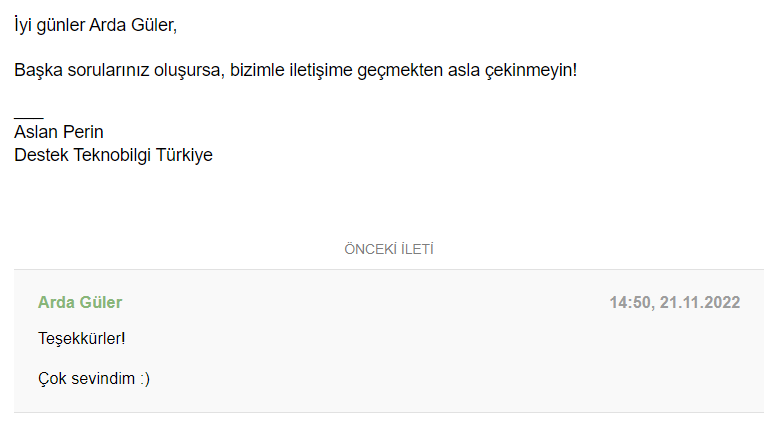The image size is (778, 427).
Task: Click the divider line below "ÖNCEKİ İLETİ"
Action: tap(389, 270)
